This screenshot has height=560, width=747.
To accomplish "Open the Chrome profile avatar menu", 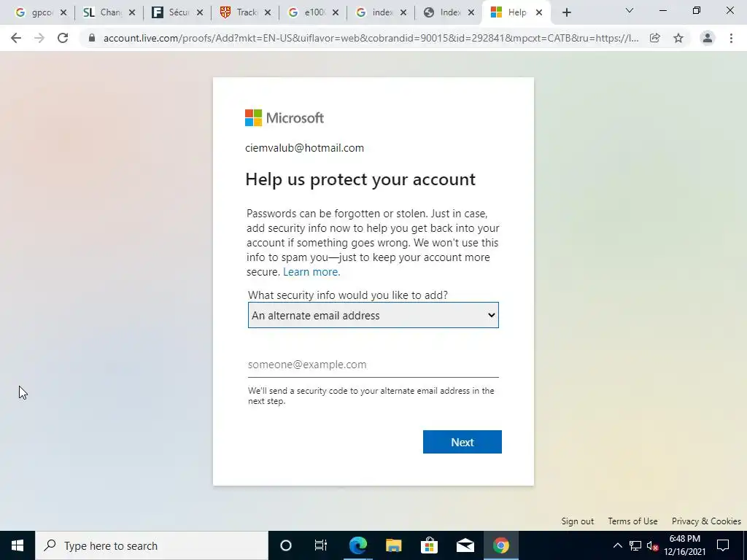I will [708, 38].
